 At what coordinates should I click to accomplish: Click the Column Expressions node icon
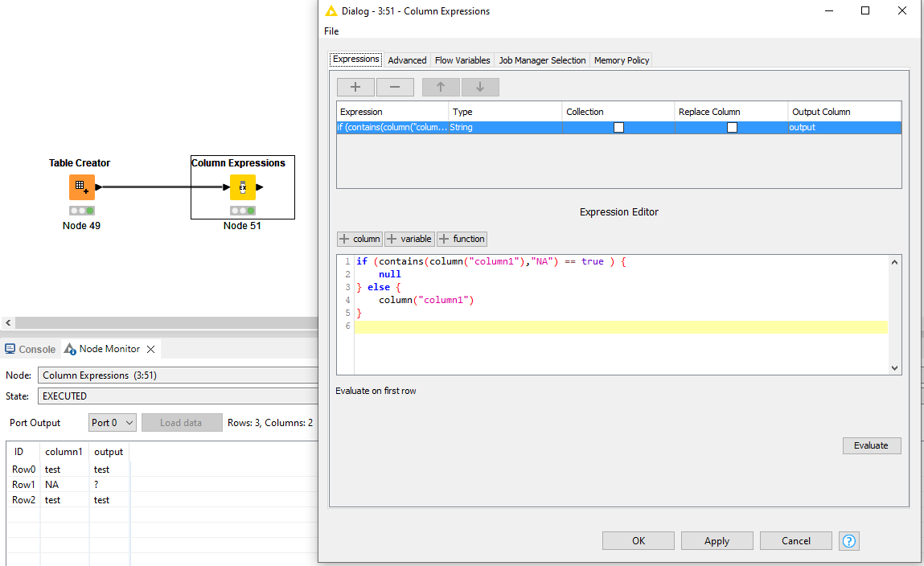pyautogui.click(x=242, y=187)
